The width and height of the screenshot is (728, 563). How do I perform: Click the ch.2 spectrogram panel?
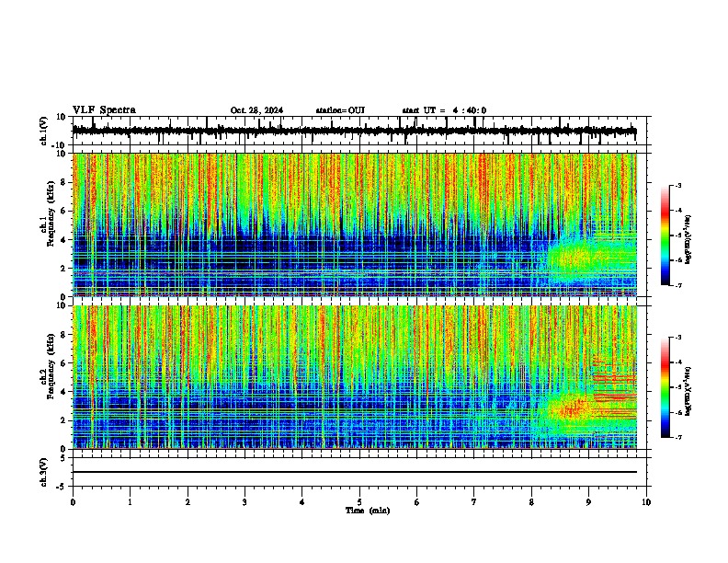pyautogui.click(x=355, y=377)
